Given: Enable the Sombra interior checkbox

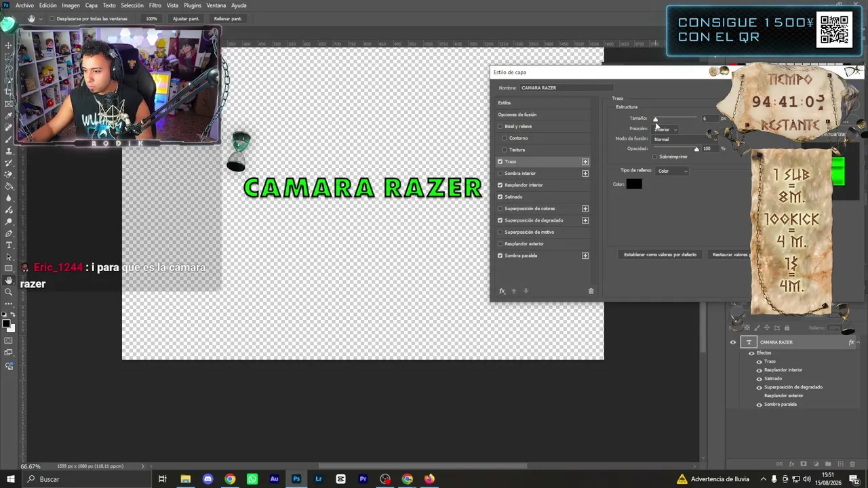Looking at the screenshot, I should pos(500,174).
